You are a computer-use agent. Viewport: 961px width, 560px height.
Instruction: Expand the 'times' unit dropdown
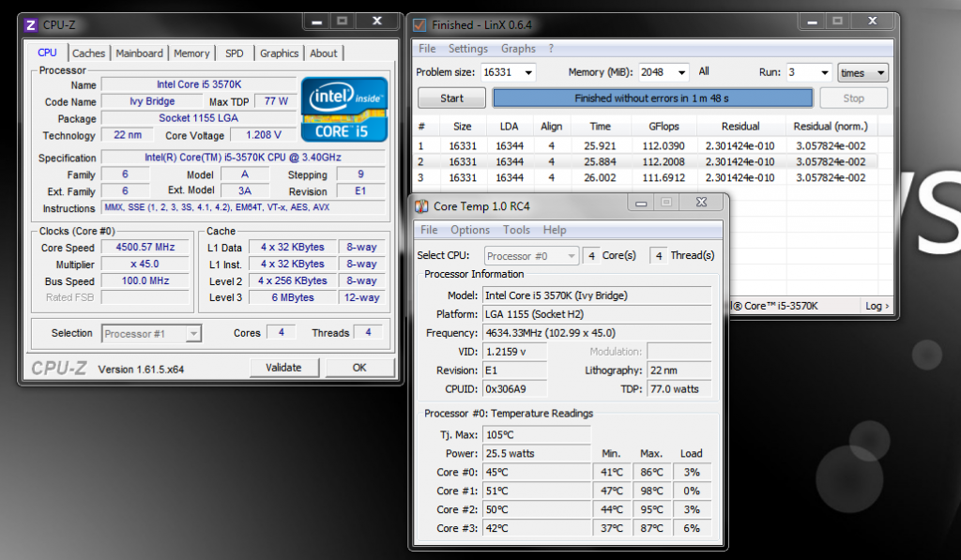tap(879, 73)
